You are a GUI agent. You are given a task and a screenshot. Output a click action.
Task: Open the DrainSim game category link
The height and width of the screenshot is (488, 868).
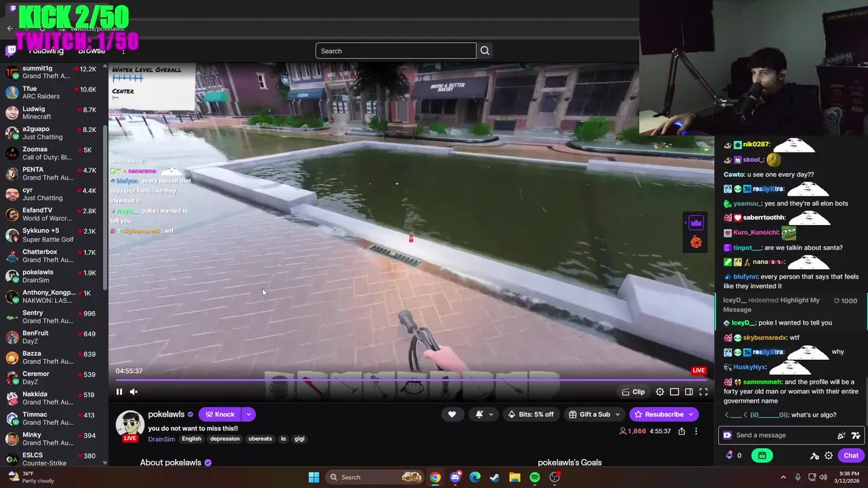click(x=161, y=439)
